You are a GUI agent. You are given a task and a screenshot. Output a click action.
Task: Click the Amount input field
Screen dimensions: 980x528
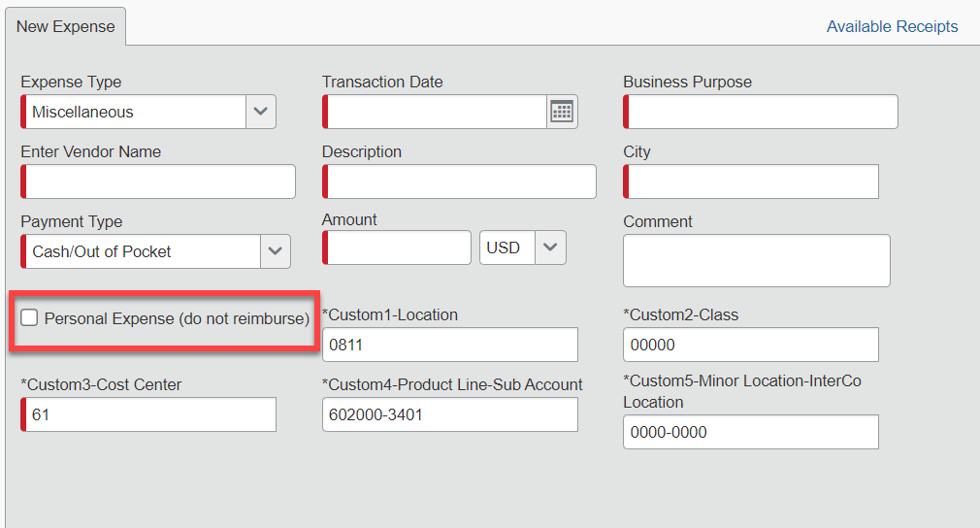coord(398,247)
